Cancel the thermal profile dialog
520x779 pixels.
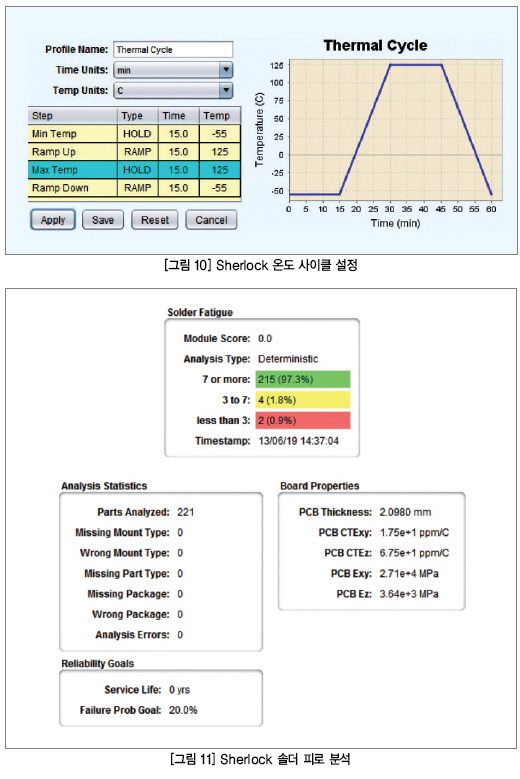click(x=211, y=220)
